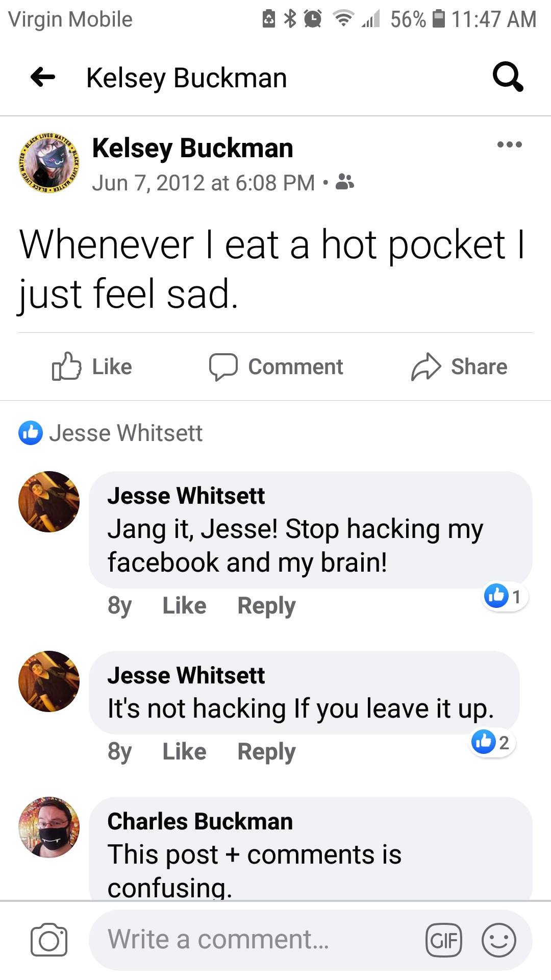The image size is (551, 980).
Task: Tap the back arrow icon
Action: pyautogui.click(x=43, y=78)
